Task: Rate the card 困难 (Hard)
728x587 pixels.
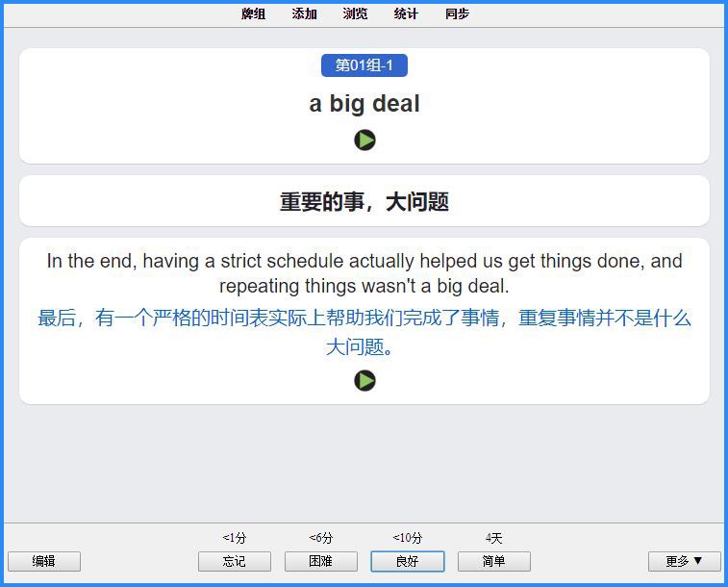Action: (321, 561)
